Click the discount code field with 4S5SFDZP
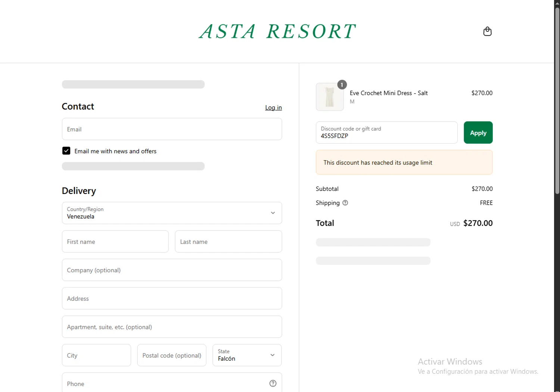The width and height of the screenshot is (560, 392). pos(386,132)
